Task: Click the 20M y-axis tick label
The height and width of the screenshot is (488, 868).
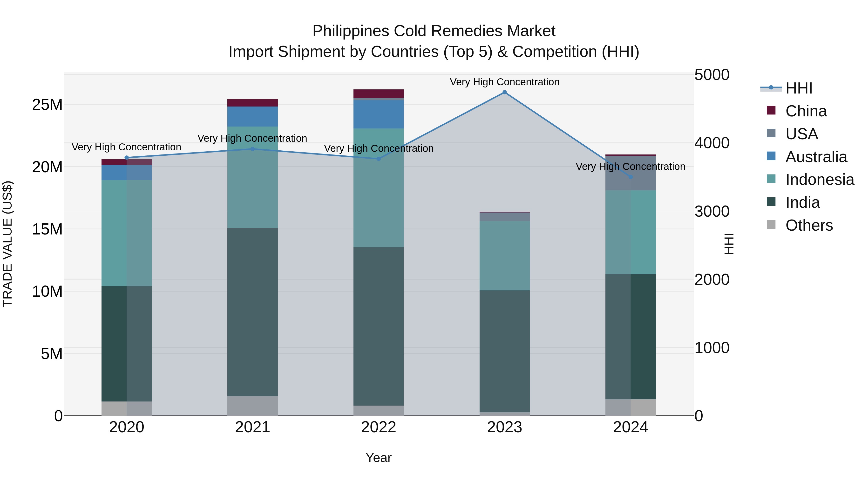Action: click(x=47, y=167)
